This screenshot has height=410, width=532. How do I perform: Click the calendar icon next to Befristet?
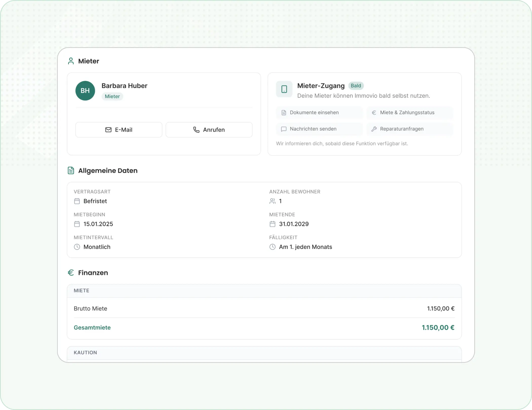click(77, 201)
